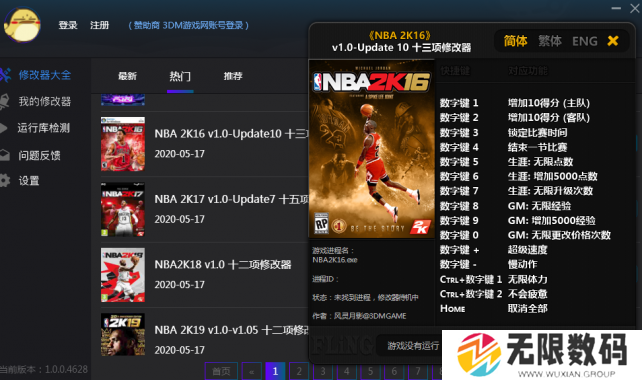This screenshot has width=642, height=380.
Task: Switch language to ENG
Action: (x=585, y=41)
